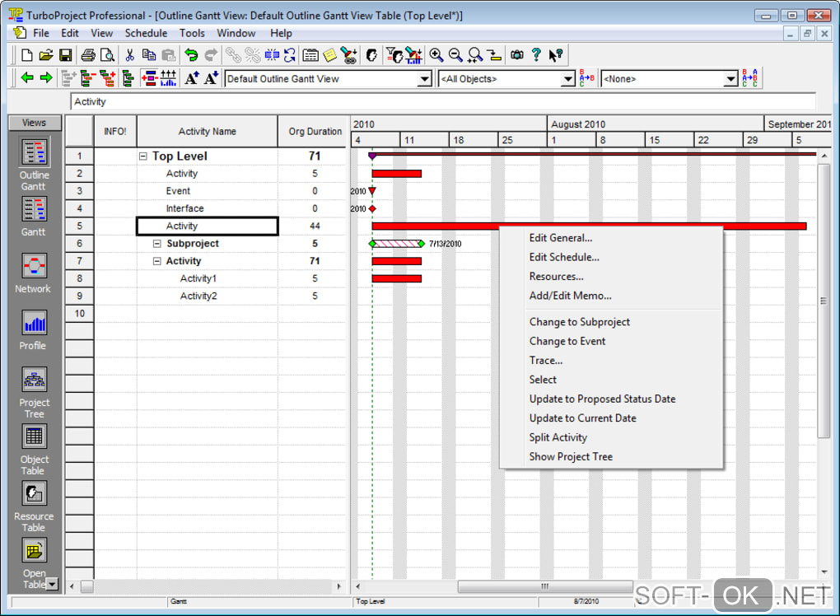The image size is (840, 616).
Task: Select the Interface name cell
Action: (207, 208)
